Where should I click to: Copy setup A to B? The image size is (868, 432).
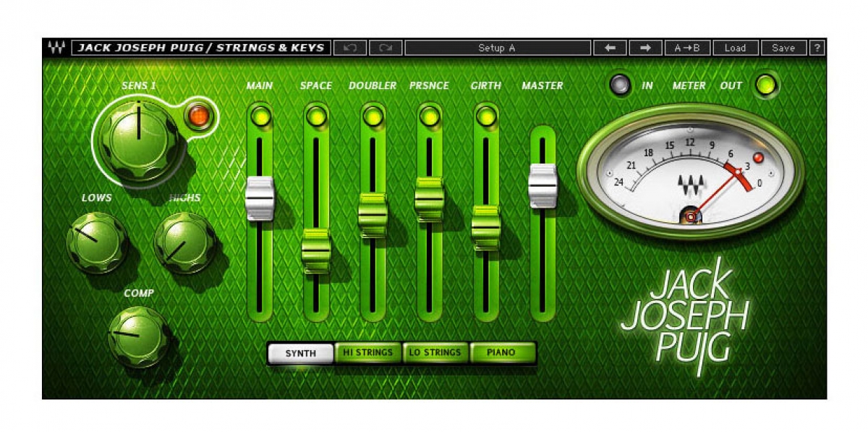click(x=687, y=48)
